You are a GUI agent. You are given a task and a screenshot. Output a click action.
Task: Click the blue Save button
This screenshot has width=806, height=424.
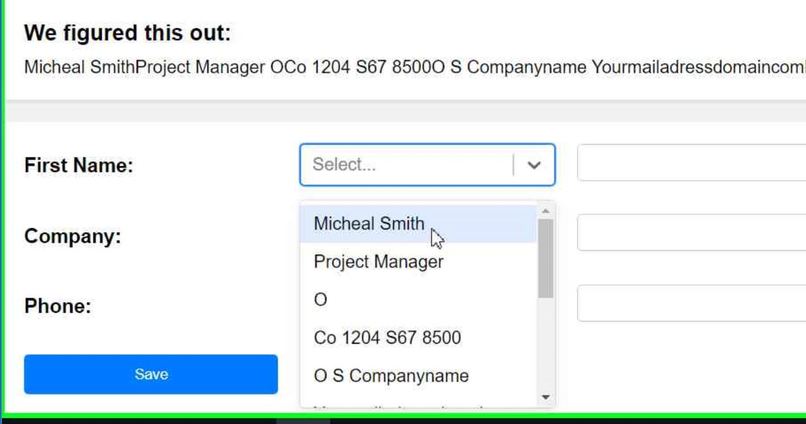point(151,374)
